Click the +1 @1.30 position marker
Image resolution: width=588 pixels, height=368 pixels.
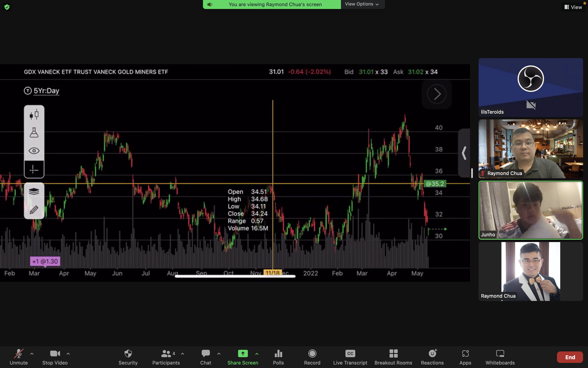(x=45, y=261)
